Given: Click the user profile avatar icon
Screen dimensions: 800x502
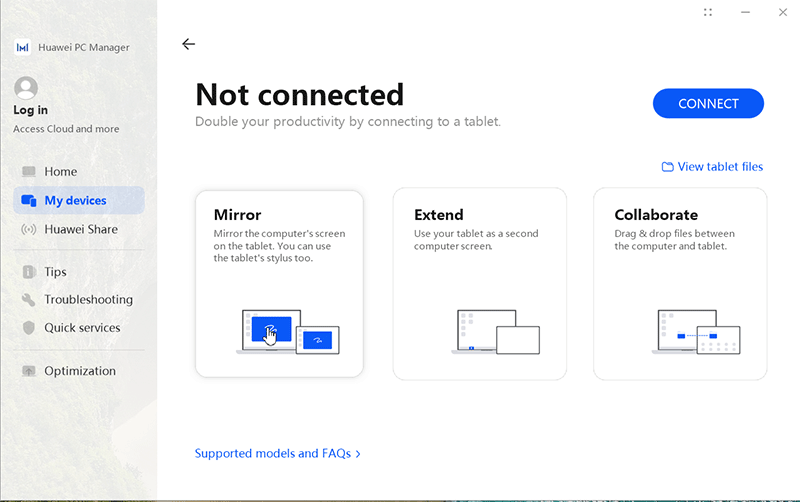Looking at the screenshot, I should [27, 88].
